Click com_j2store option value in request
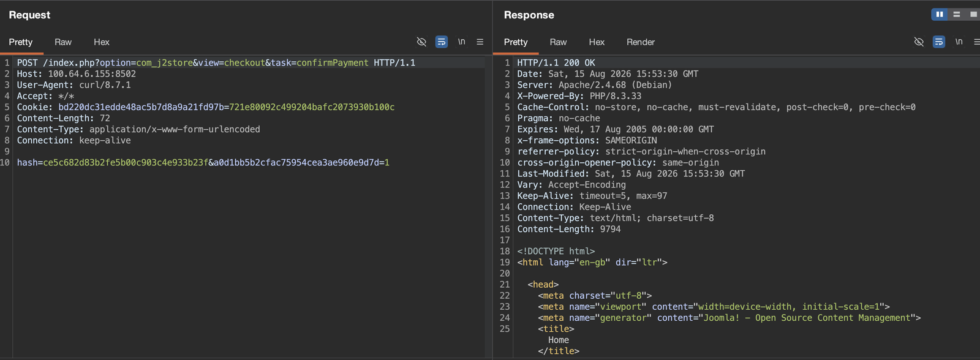 click(x=165, y=62)
